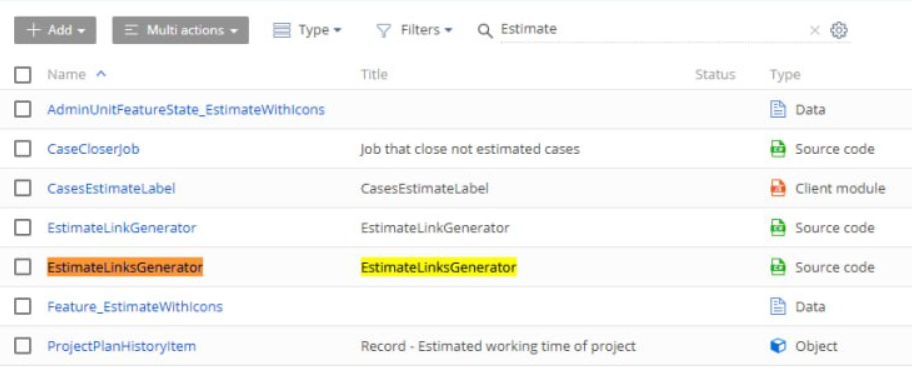Image resolution: width=912 pixels, height=375 pixels.
Task: Open the Filters menu
Action: [x=414, y=30]
